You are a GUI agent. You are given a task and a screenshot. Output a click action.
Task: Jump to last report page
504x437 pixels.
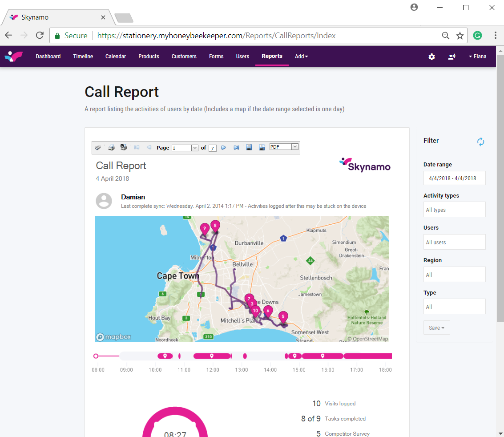click(x=236, y=147)
